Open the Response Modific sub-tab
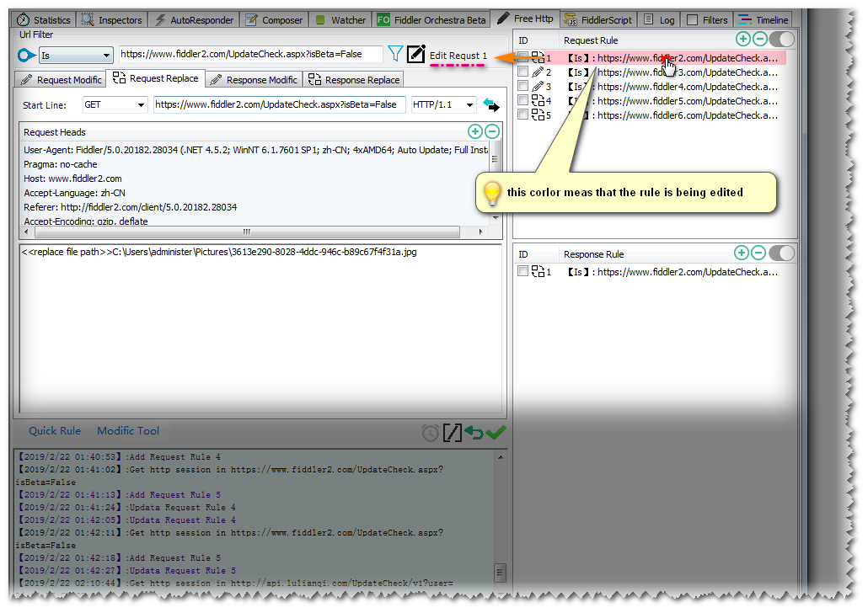868x613 pixels. (255, 80)
